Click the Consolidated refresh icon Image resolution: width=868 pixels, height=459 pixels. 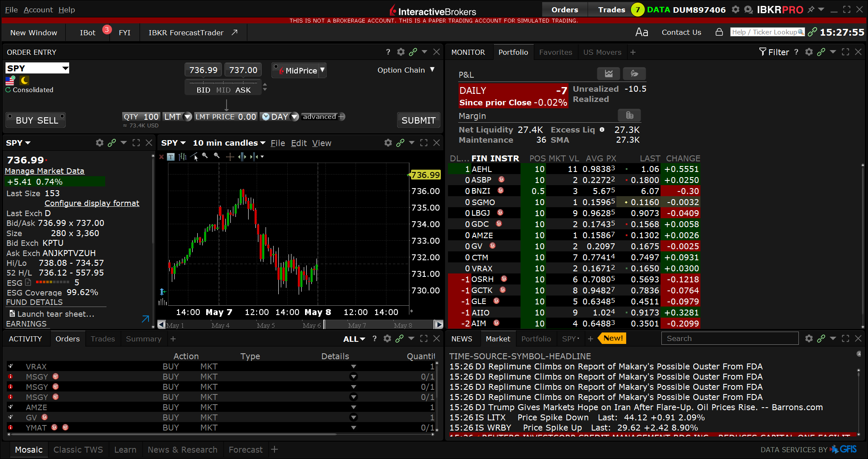coord(8,90)
